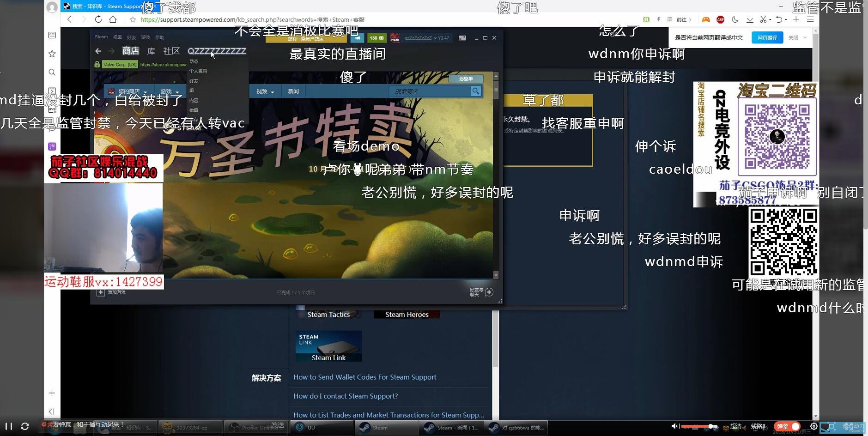Expand the 游戏 games dropdown
Screen dimensions: 868x436
pos(170,91)
